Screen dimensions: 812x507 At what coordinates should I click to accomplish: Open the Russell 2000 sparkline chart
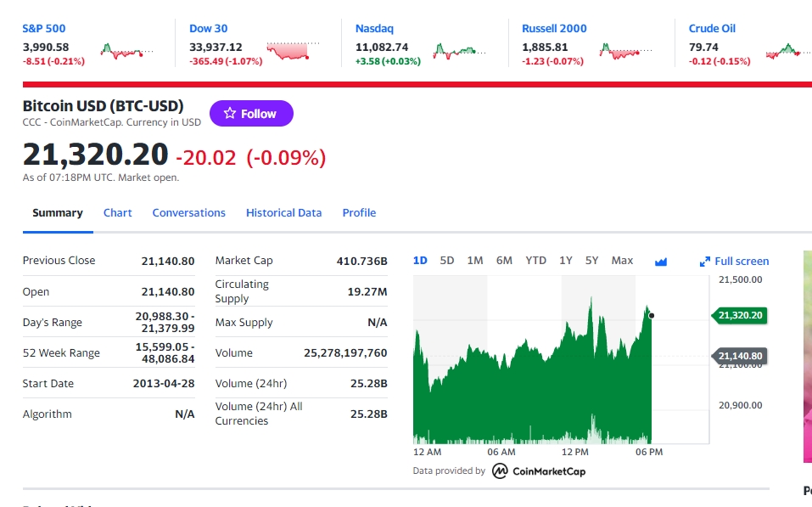[x=625, y=51]
